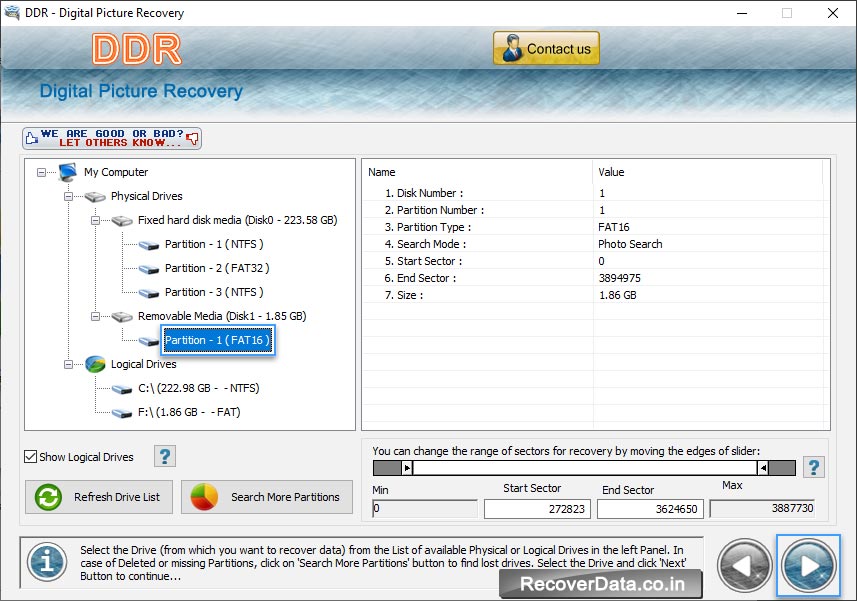Select the Photo Search value cell
The image size is (857, 601).
click(630, 244)
